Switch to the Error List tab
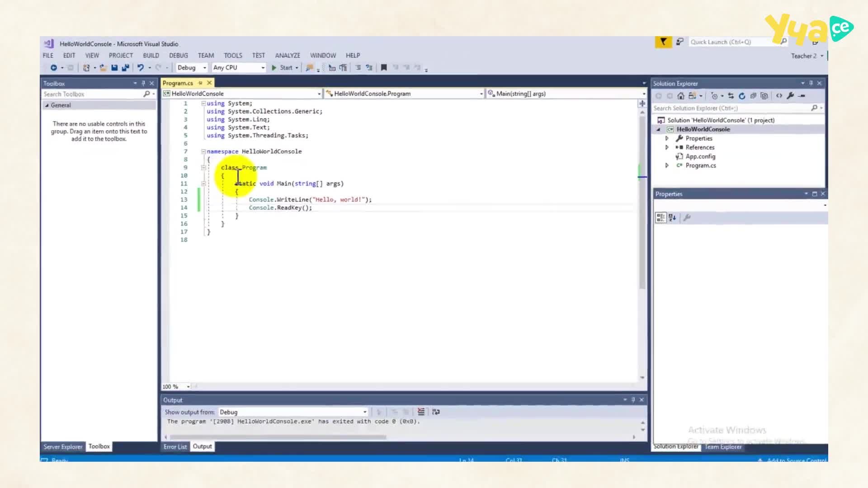This screenshot has height=488, width=868. [175, 447]
